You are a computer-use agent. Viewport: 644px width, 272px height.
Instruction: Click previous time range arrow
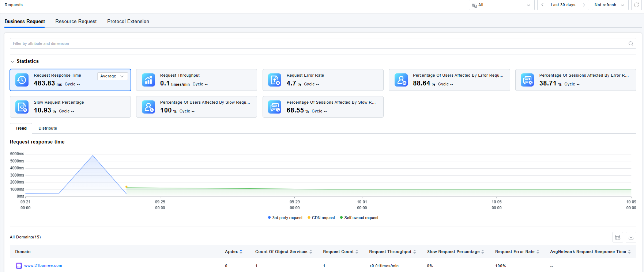click(x=542, y=5)
